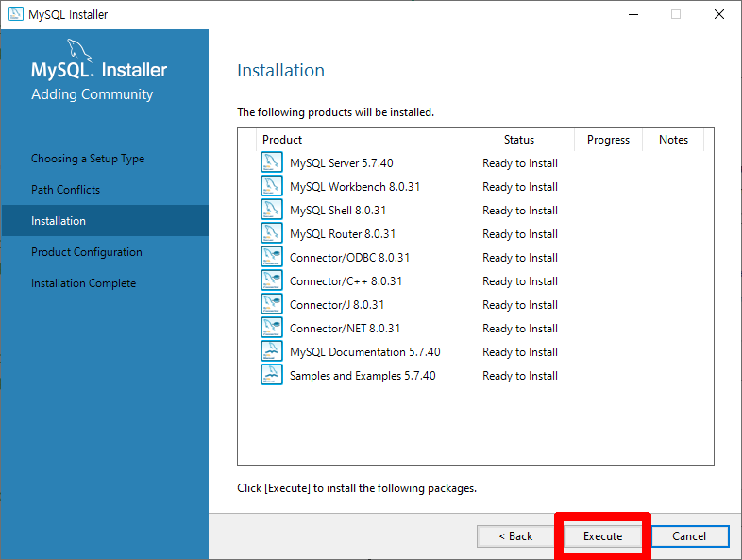Click Execute to start installing packages
The image size is (742, 560).
pyautogui.click(x=602, y=535)
